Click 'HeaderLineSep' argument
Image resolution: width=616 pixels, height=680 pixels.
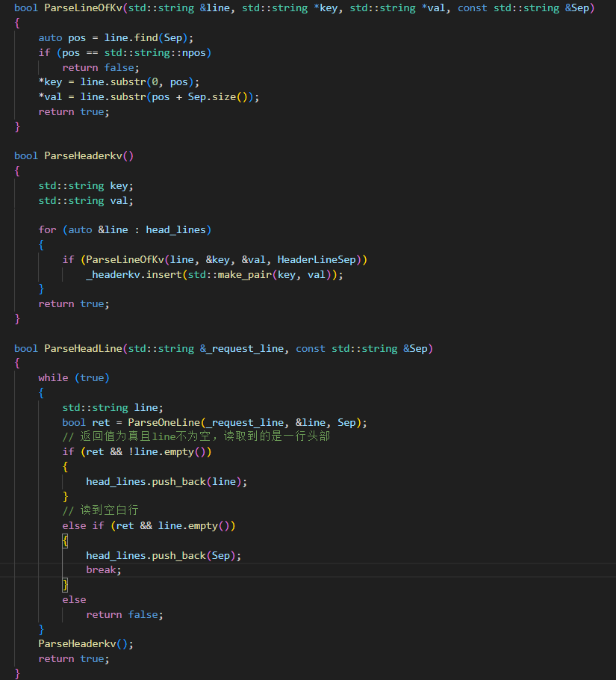coord(317,259)
